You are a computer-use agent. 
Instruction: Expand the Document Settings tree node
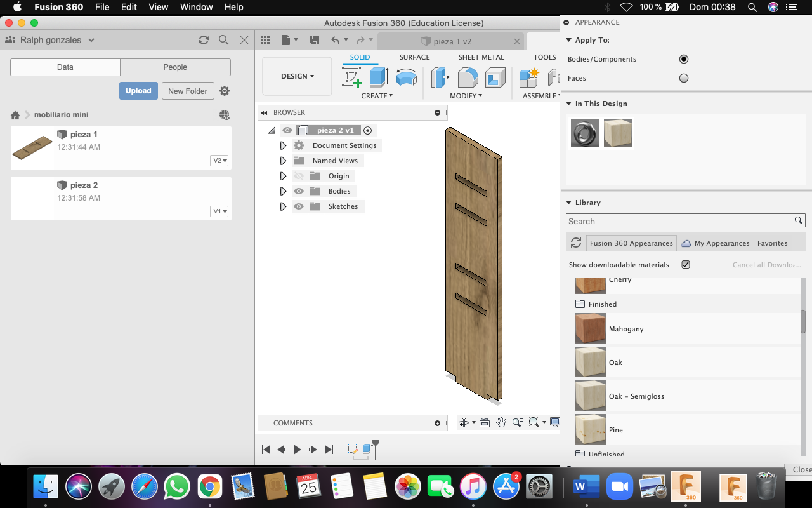(284, 145)
